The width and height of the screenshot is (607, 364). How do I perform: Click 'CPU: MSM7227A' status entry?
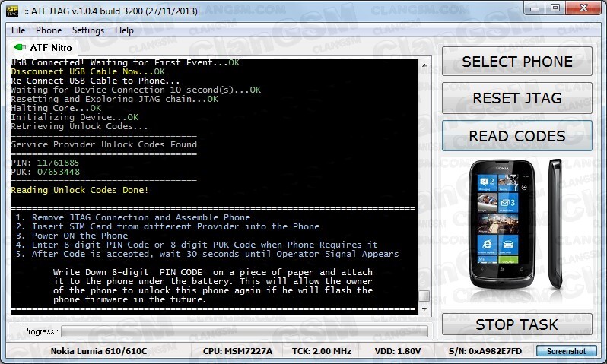(x=237, y=351)
